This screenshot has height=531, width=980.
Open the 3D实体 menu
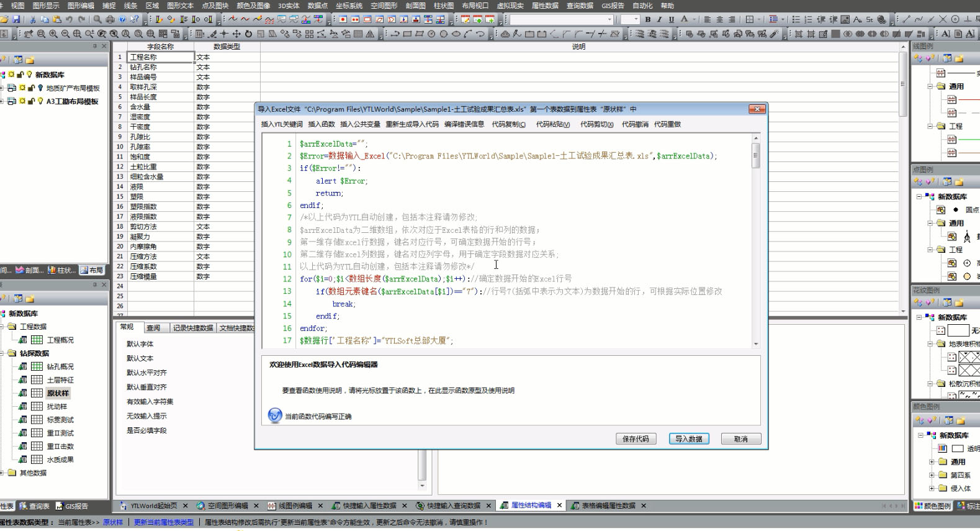click(289, 6)
